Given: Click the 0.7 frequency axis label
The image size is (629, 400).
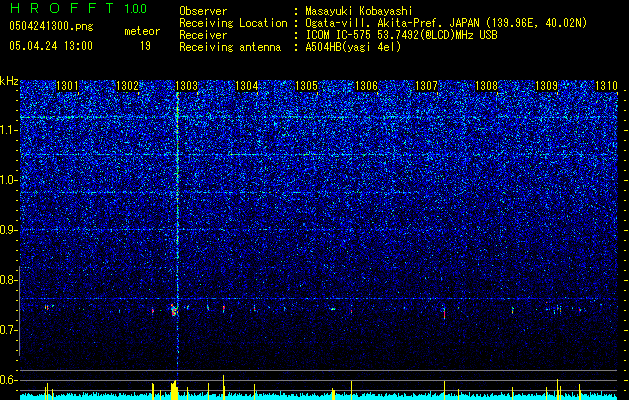Looking at the screenshot, I should [x=8, y=330].
